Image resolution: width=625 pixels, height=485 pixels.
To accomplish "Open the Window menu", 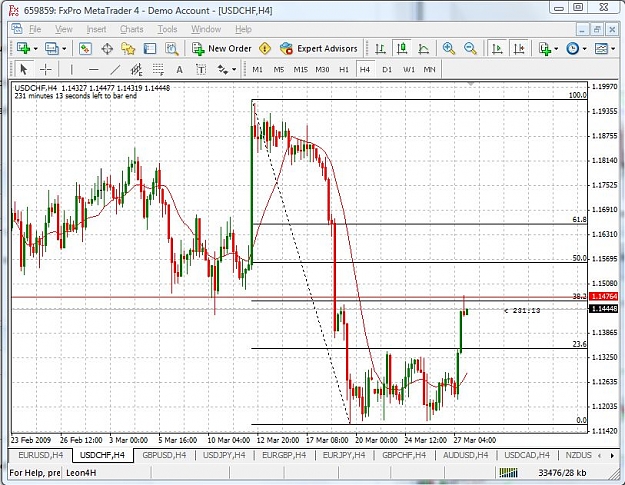I will click(206, 29).
